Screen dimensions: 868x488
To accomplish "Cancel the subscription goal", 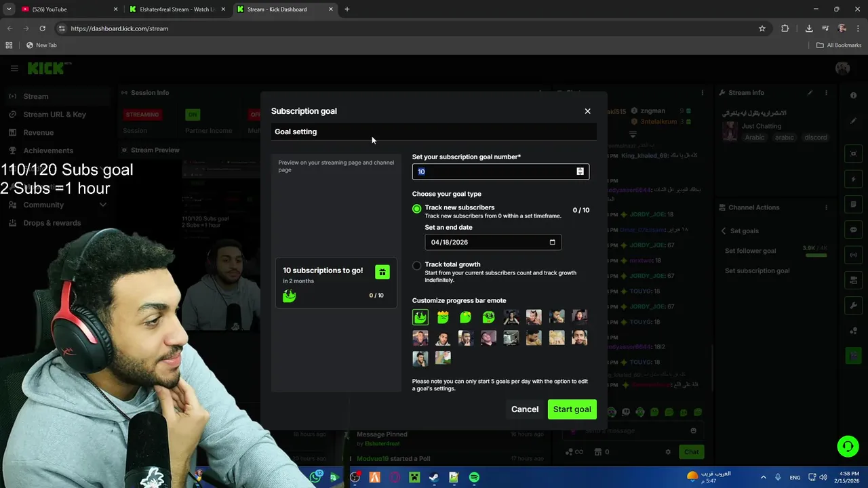I will pyautogui.click(x=524, y=409).
